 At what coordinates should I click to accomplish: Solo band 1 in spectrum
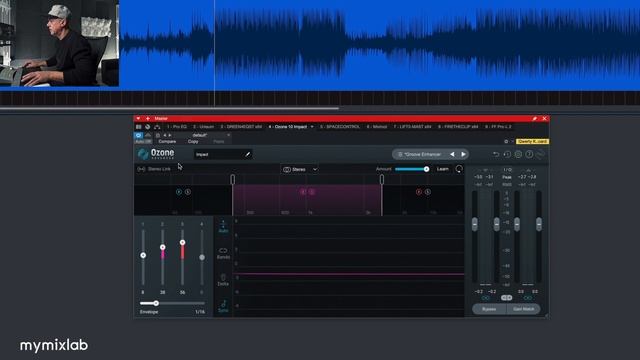(x=188, y=191)
